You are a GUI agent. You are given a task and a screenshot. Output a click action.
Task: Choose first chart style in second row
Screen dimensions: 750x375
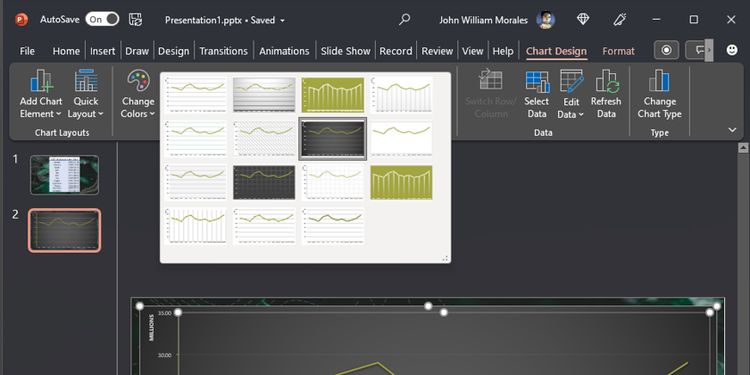[196, 138]
